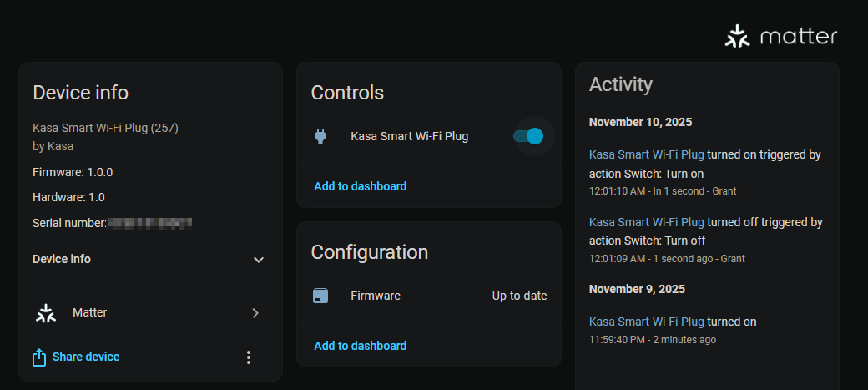The width and height of the screenshot is (868, 390).
Task: Click Add to dashboard under Configuration
Action: coord(360,346)
